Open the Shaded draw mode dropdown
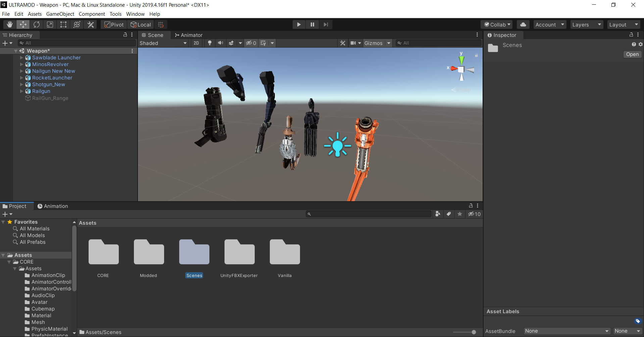Viewport: 644px width, 337px height. tap(163, 43)
